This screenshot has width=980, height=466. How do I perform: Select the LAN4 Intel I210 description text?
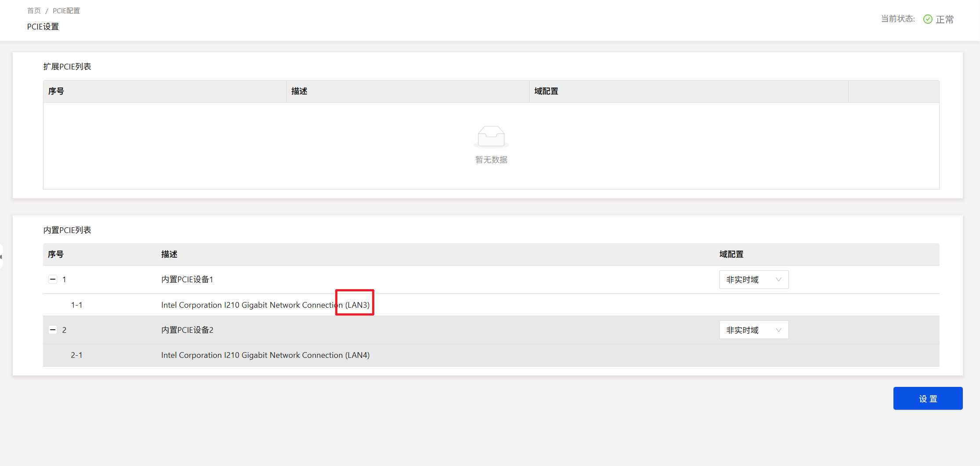(x=265, y=355)
